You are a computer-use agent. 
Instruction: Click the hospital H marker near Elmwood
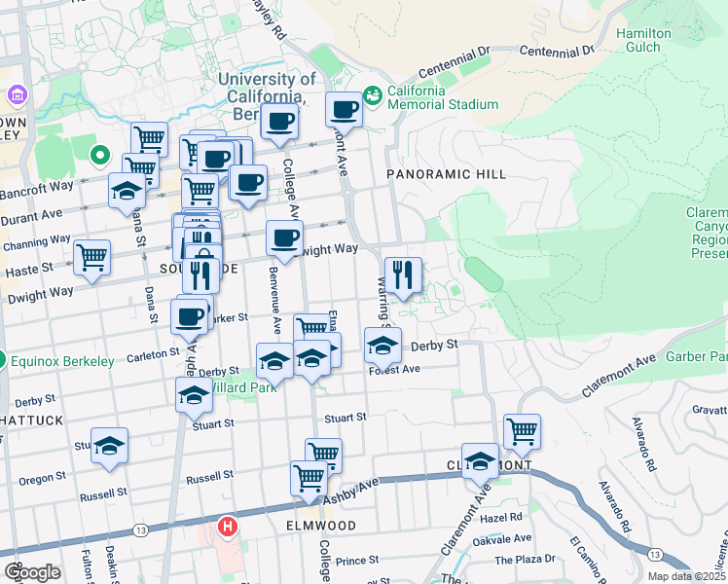(228, 528)
